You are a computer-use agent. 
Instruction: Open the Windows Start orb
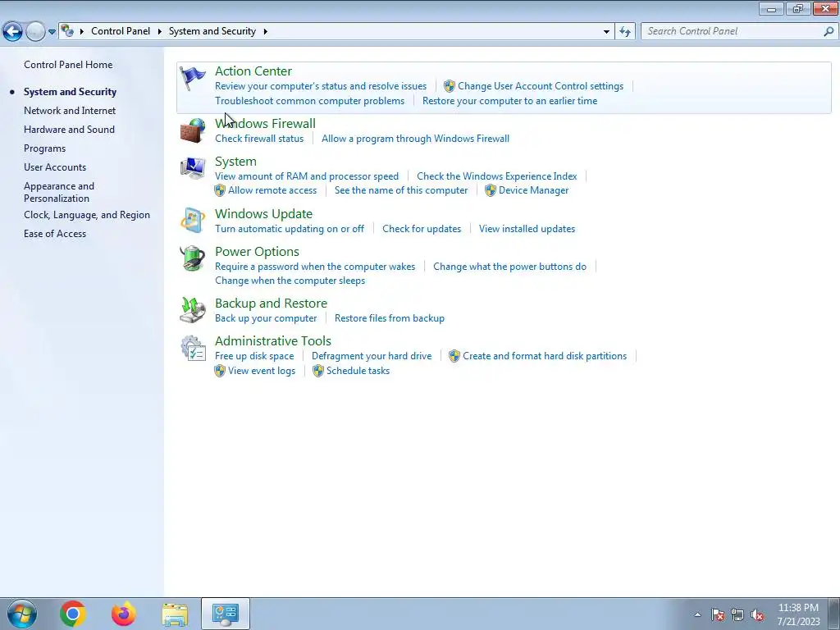pyautogui.click(x=21, y=614)
